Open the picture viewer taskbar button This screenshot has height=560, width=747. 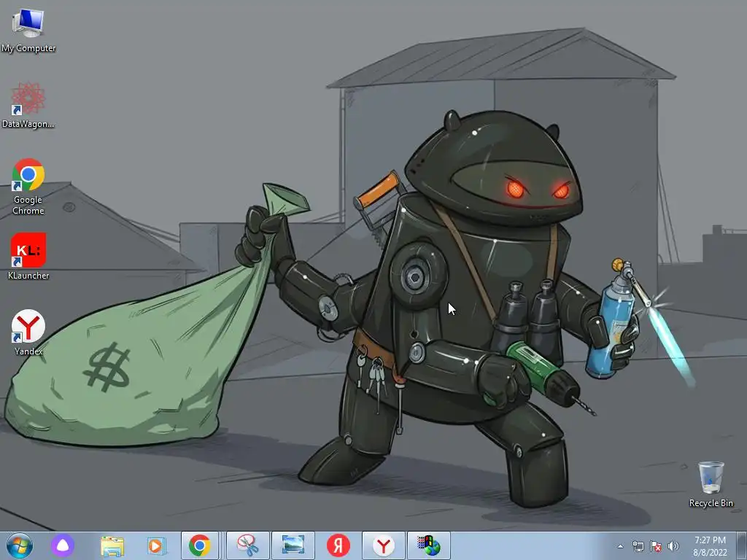point(293,545)
